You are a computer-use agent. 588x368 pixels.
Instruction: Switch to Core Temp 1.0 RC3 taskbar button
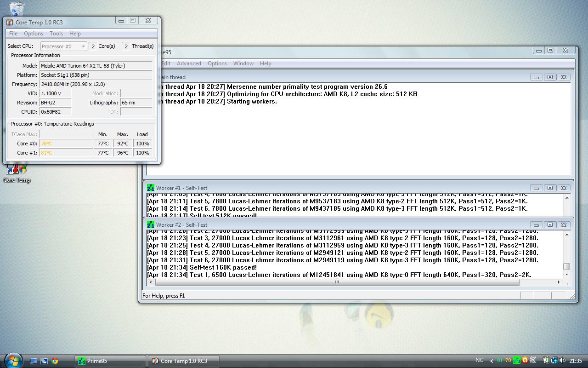pyautogui.click(x=184, y=361)
